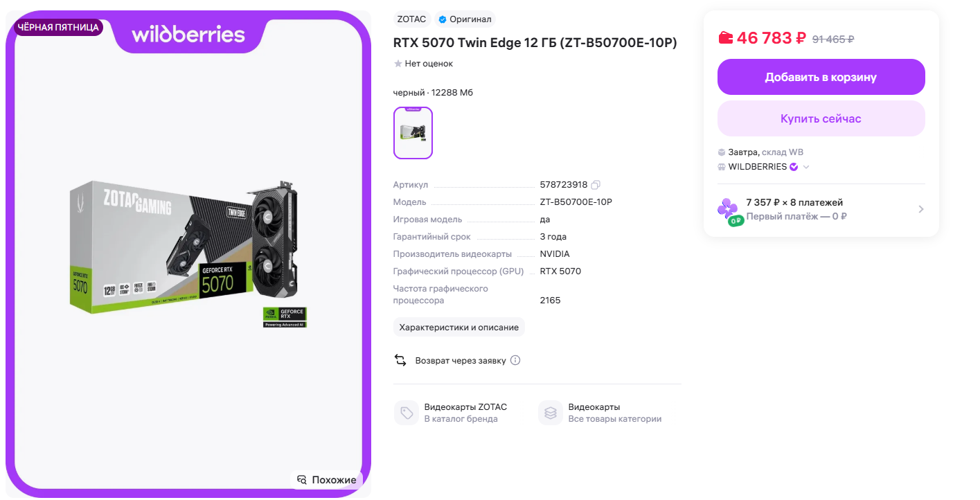Click the stack icon for Видеокарты category
Screen dimensions: 980x500
[x=551, y=413]
